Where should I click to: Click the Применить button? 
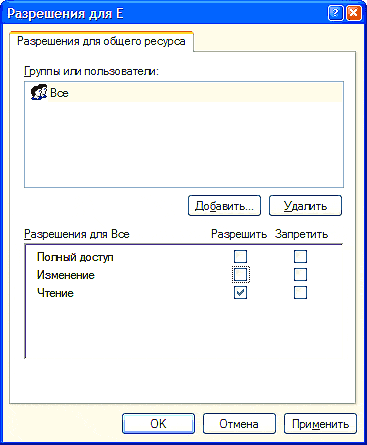320,424
